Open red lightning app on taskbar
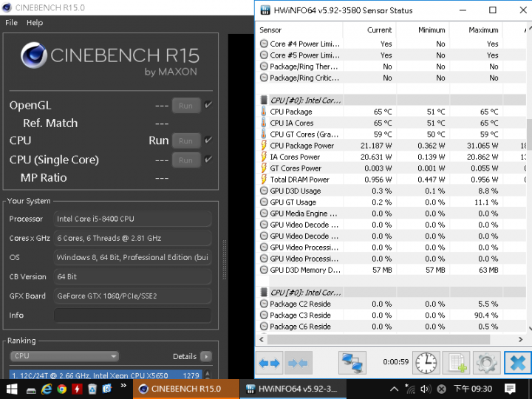Image resolution: width=532 pixels, height=399 pixels. [x=77, y=389]
